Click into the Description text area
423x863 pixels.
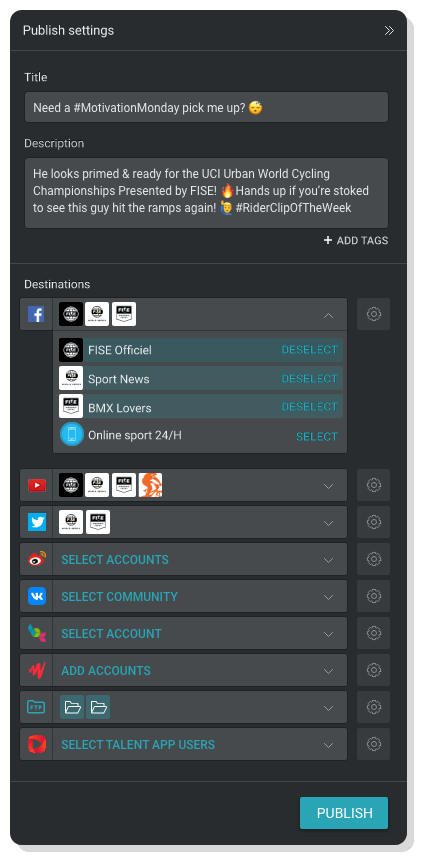[206, 193]
